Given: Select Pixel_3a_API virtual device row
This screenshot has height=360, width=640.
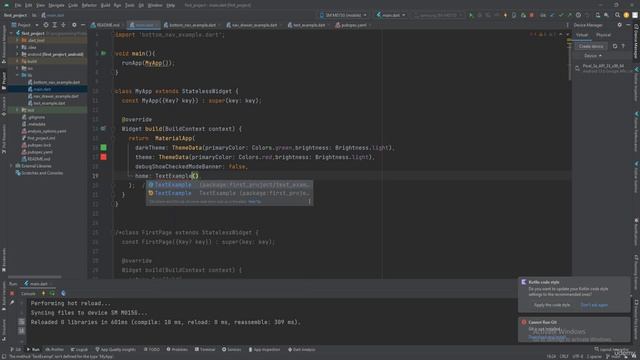Looking at the screenshot, I should tap(602, 68).
